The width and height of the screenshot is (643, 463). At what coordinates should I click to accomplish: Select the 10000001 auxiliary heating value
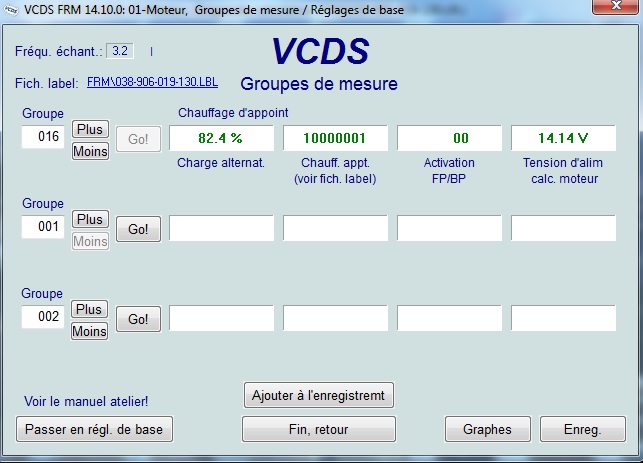click(335, 138)
